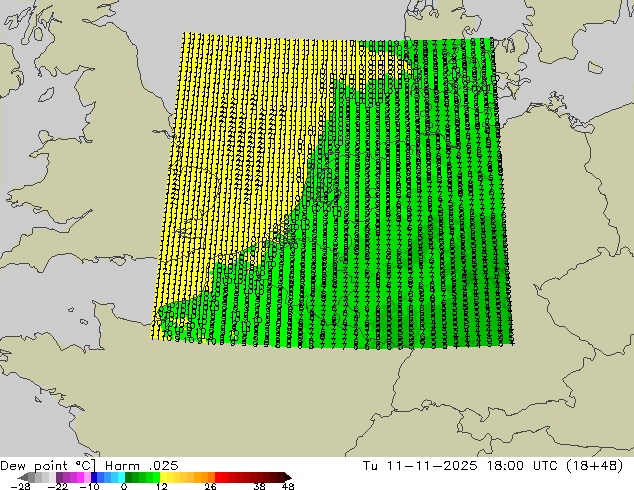This screenshot has height=490, width=634.
Task: Click the cyan swatch left of the 0 label
Action: (x=121, y=477)
